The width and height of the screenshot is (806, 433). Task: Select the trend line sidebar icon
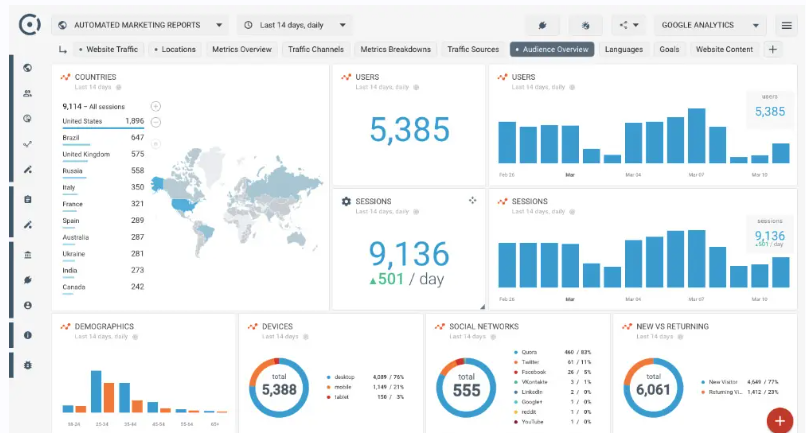(28, 144)
